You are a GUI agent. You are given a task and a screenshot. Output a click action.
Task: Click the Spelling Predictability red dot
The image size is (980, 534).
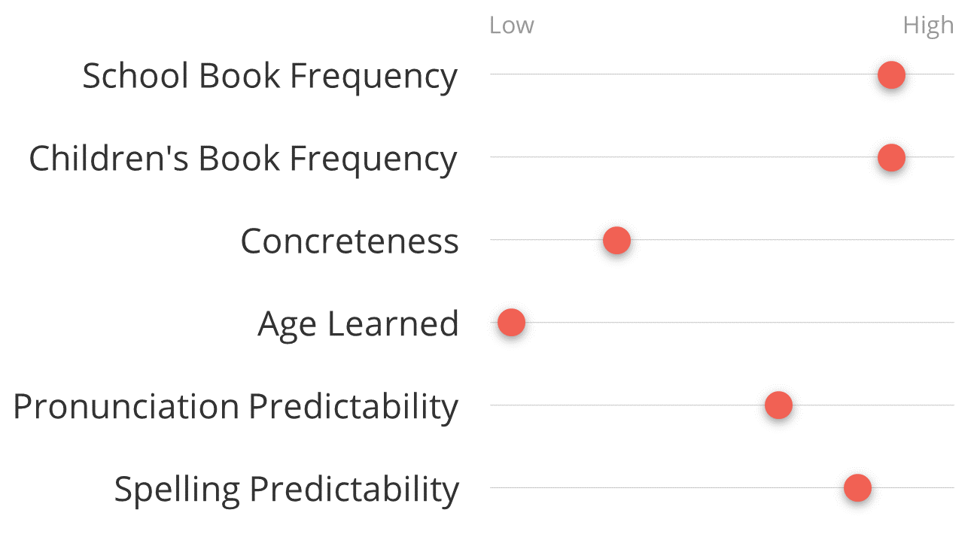[x=857, y=488]
